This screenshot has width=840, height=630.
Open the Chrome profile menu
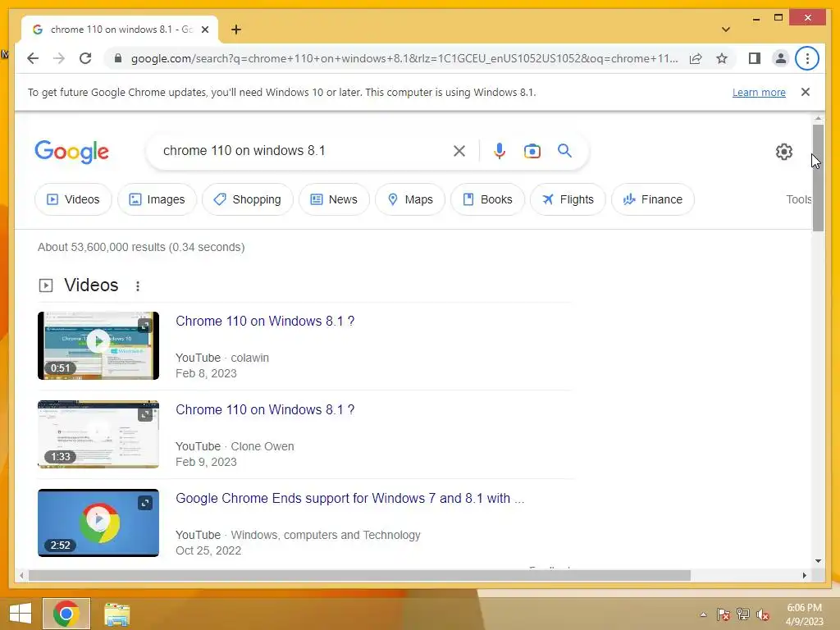tap(781, 58)
